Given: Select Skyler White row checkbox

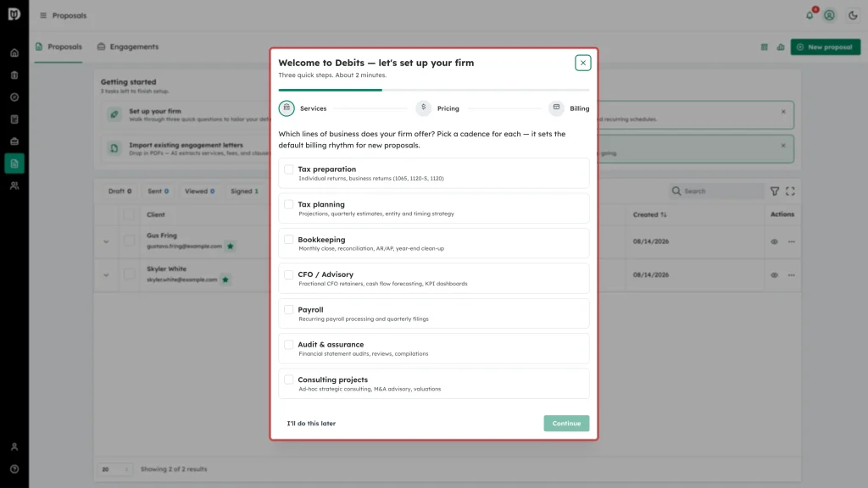Looking at the screenshot, I should (129, 274).
